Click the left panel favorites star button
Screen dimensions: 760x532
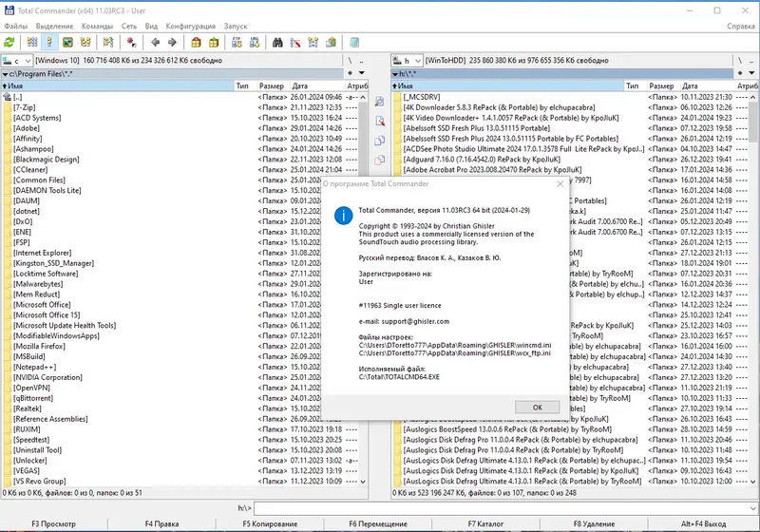pos(350,73)
